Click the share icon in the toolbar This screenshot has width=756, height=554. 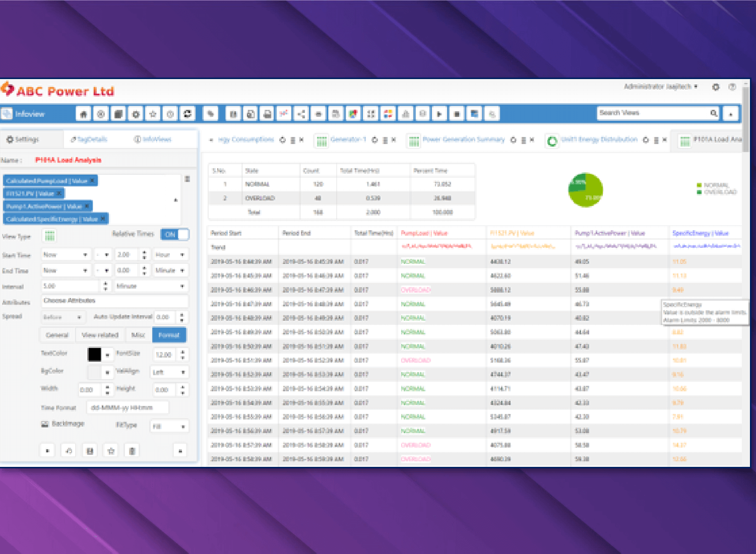pos(301,114)
